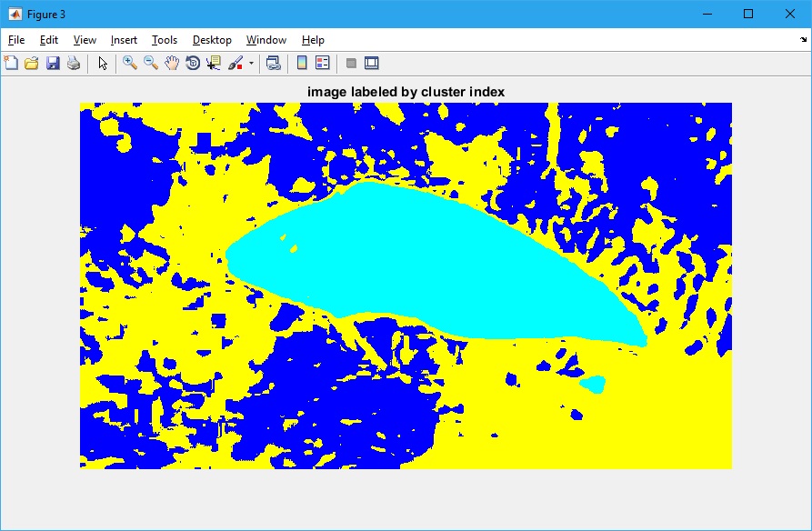Activate the Pan hand tool
The image size is (812, 531).
tap(172, 63)
